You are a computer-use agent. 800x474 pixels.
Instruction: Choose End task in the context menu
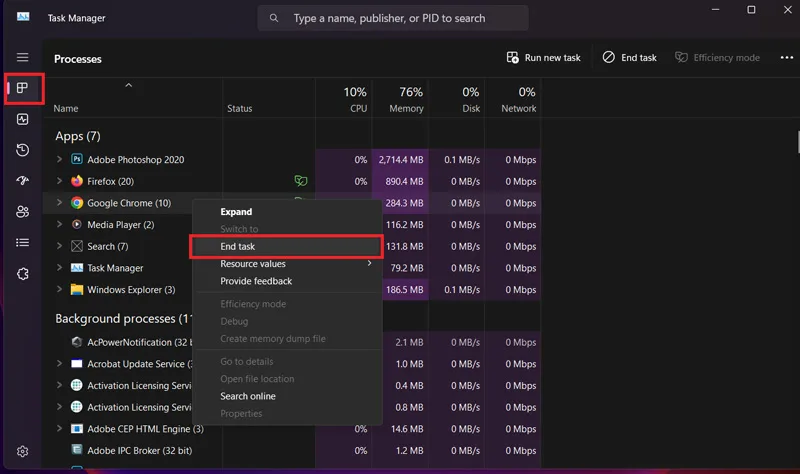coord(286,246)
